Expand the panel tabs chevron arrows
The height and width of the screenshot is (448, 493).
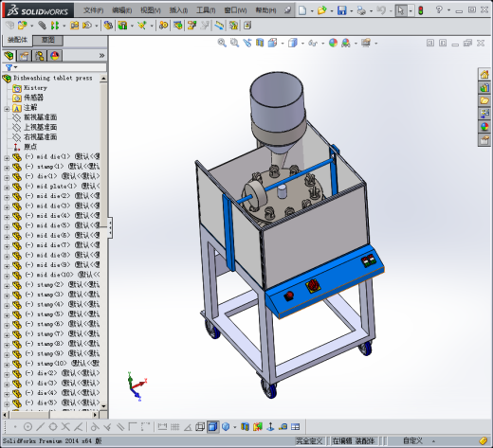[x=101, y=56]
